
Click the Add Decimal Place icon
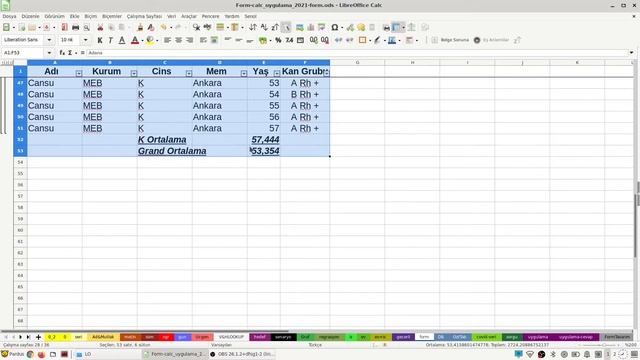(313, 40)
